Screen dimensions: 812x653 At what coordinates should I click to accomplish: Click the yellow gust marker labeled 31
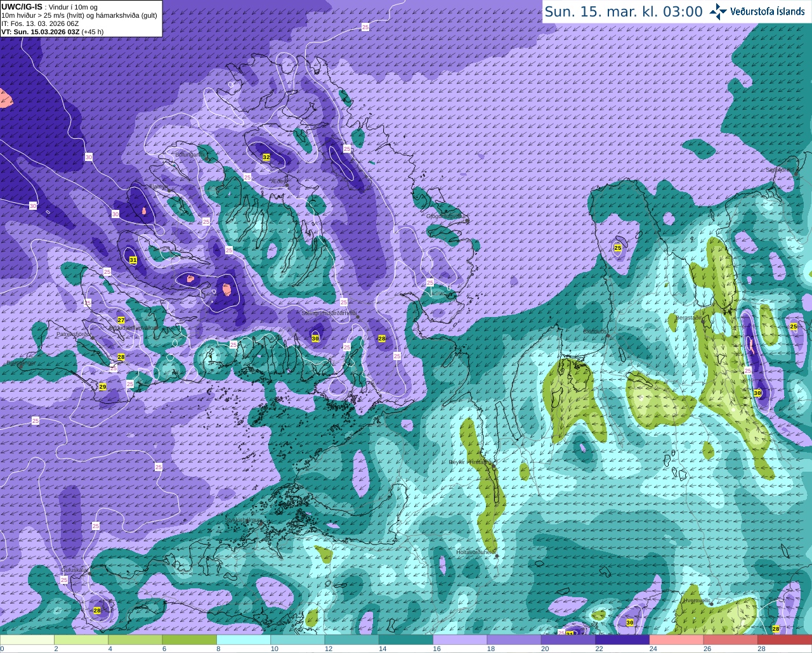click(x=133, y=260)
